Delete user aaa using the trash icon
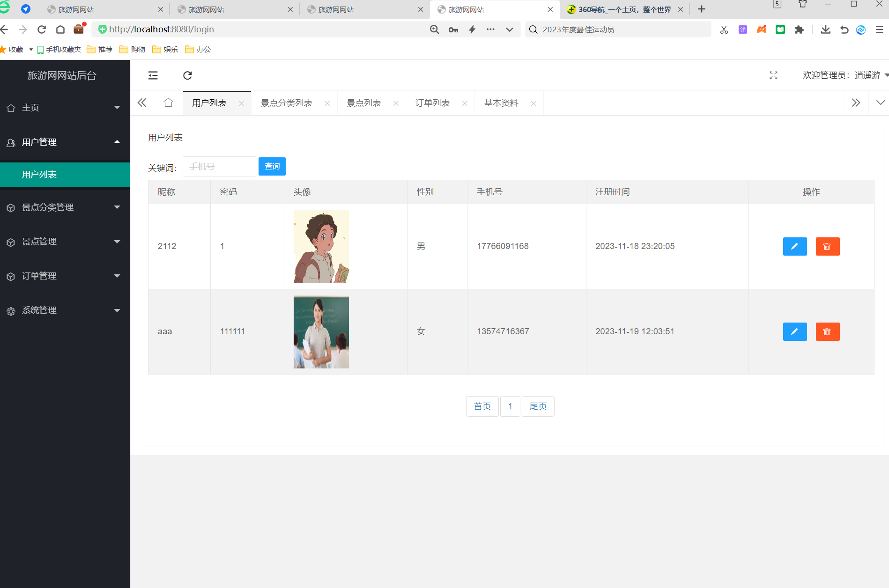The height and width of the screenshot is (588, 889). tap(827, 331)
